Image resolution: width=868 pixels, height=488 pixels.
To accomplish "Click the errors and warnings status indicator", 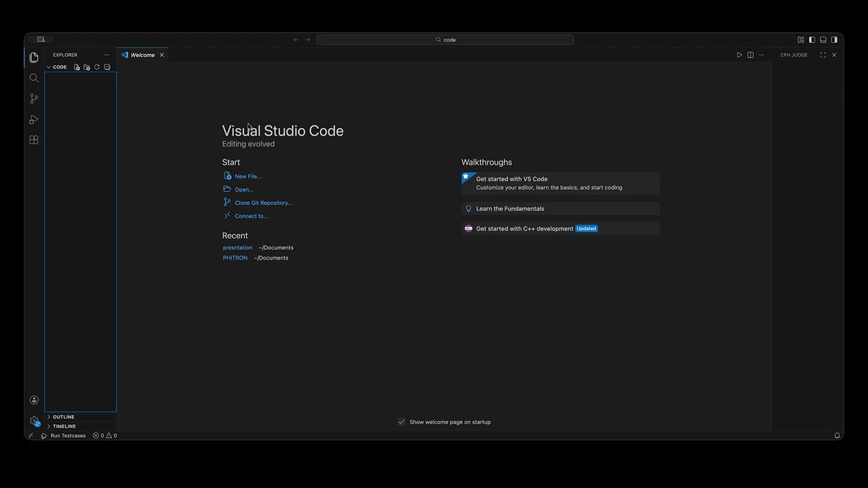I will point(105,436).
